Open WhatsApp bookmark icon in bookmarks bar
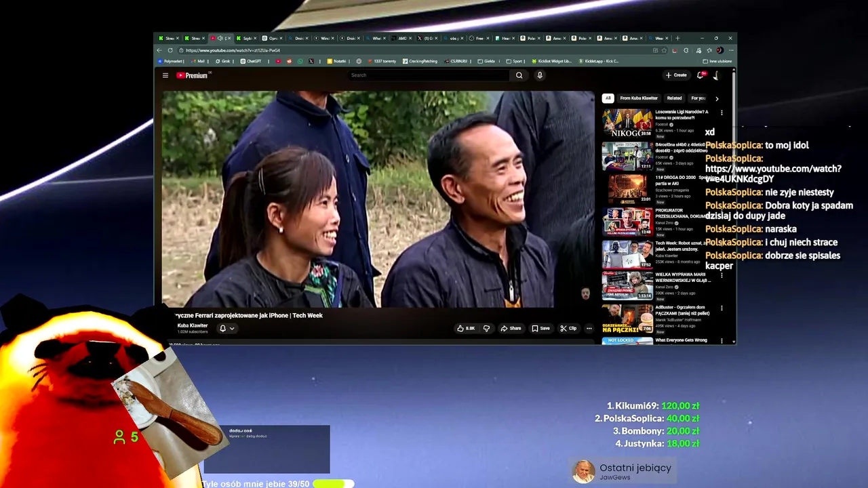The width and height of the screenshot is (868, 488). (300, 61)
